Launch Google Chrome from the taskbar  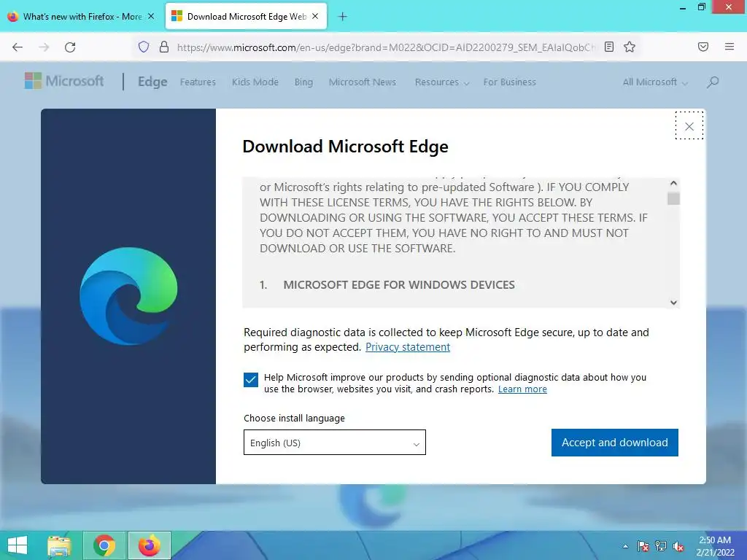click(x=104, y=545)
